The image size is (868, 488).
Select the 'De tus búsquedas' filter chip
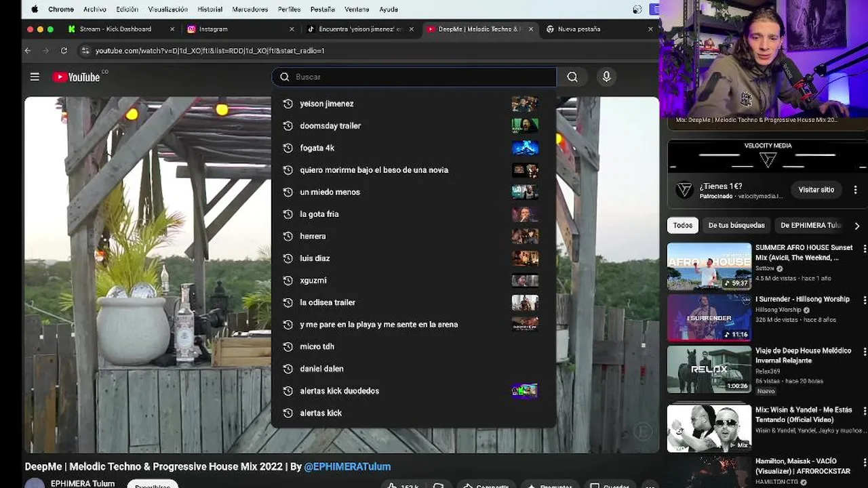click(736, 225)
